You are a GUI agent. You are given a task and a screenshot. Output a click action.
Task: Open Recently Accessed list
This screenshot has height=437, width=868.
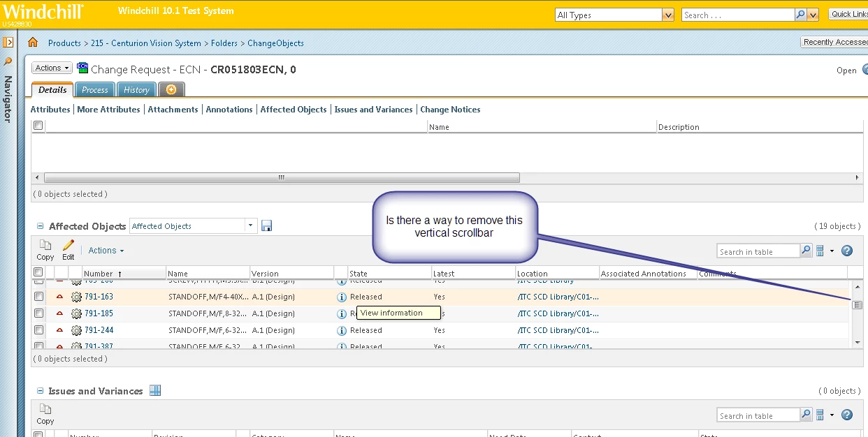834,42
